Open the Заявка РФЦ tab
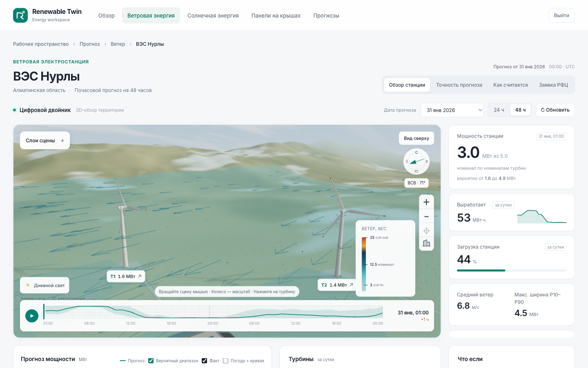 [553, 85]
